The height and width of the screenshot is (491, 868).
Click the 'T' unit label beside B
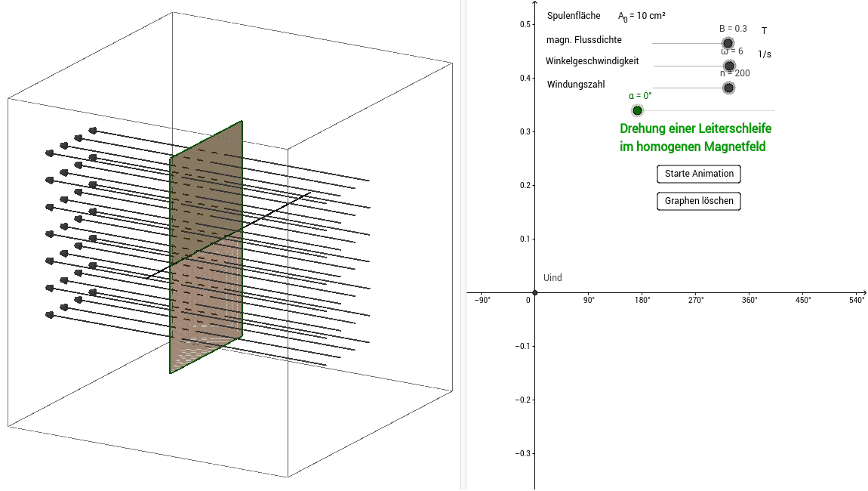click(x=764, y=31)
